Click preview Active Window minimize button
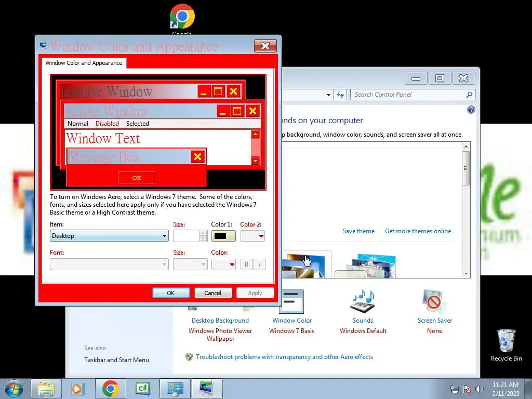This screenshot has height=399, width=532. tap(223, 111)
